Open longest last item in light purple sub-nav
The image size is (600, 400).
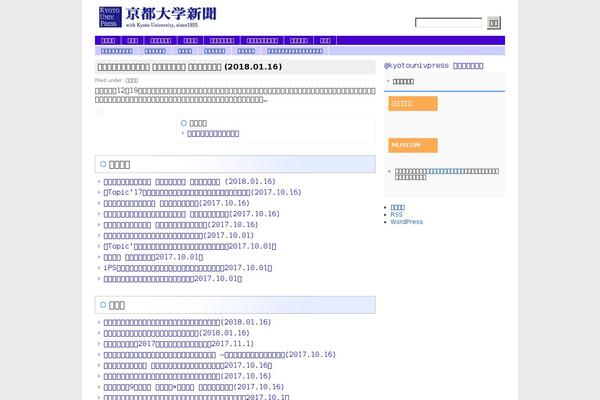click(295, 51)
